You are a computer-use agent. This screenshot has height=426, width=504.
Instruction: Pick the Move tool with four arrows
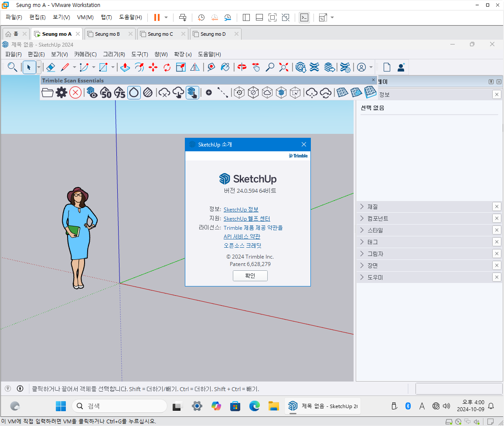tap(153, 67)
